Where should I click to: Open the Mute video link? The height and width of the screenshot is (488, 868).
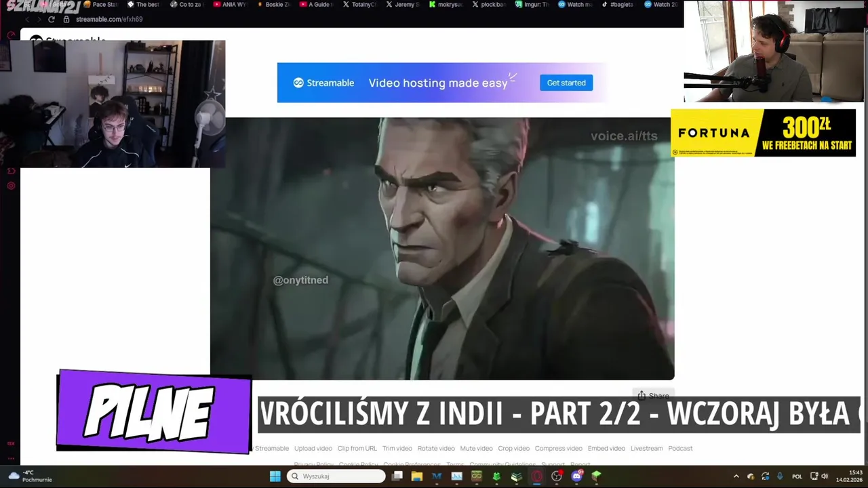pos(476,448)
